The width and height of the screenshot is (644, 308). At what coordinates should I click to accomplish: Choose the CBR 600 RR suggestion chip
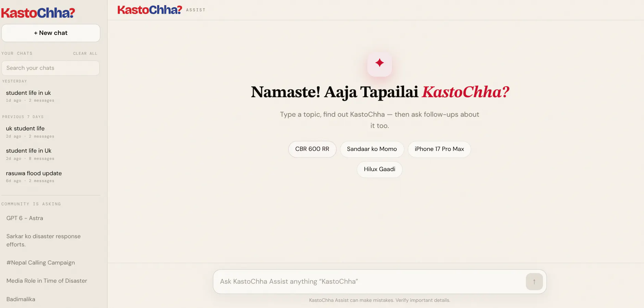312,149
